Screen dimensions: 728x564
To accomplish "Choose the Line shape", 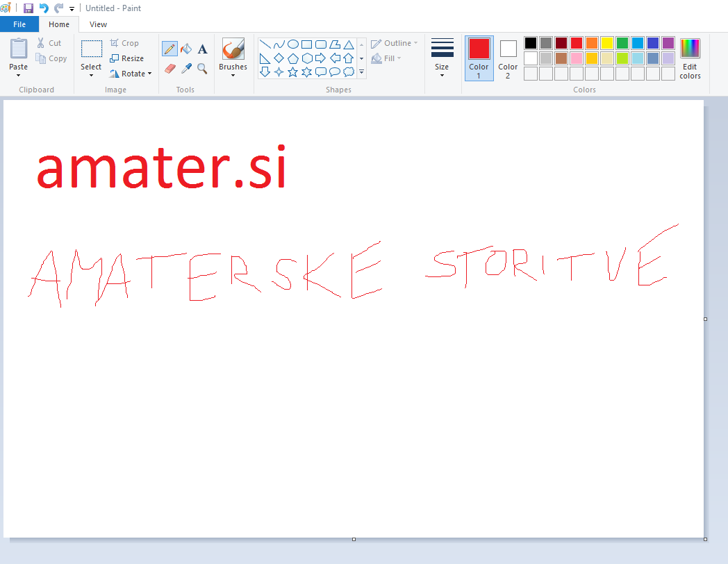I will (x=265, y=44).
